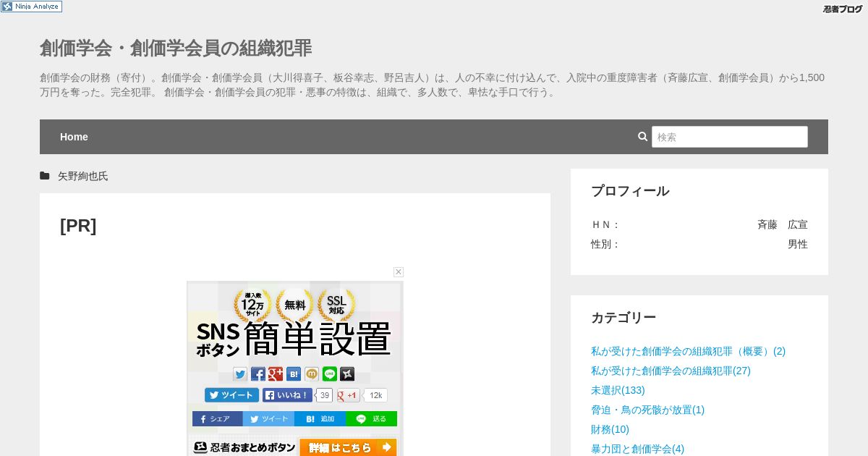Open the 矢野絢也氏 category link
The height and width of the screenshot is (456, 868).
coord(83,176)
